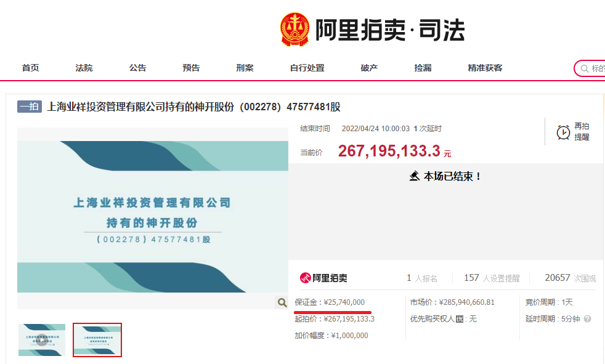Click 加价幅度 ¥1,000,000 text
605x364 pixels.
[331, 336]
